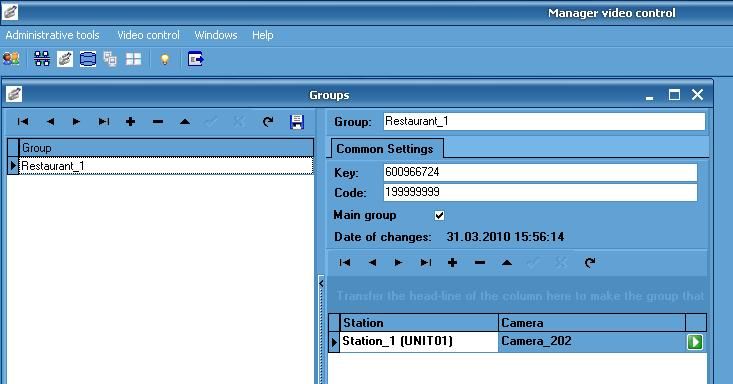Play video for Camera_202 row

coord(695,342)
